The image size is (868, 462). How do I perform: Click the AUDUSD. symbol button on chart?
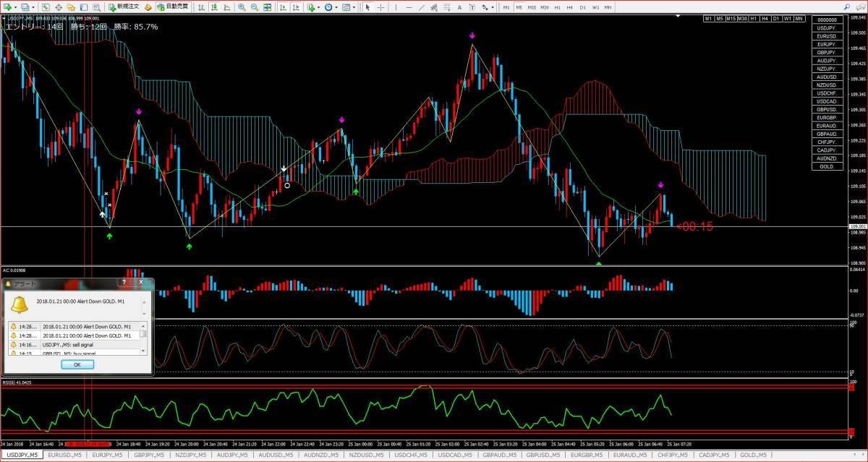click(827, 77)
